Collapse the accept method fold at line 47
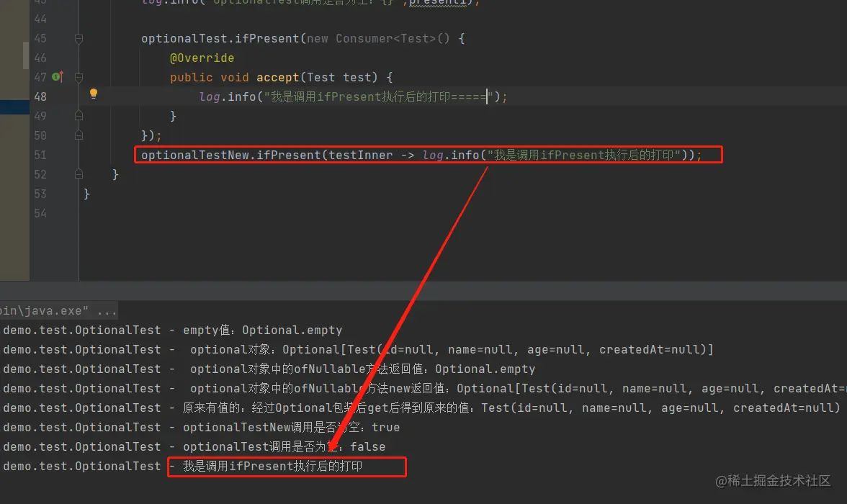847x504 pixels. click(79, 77)
